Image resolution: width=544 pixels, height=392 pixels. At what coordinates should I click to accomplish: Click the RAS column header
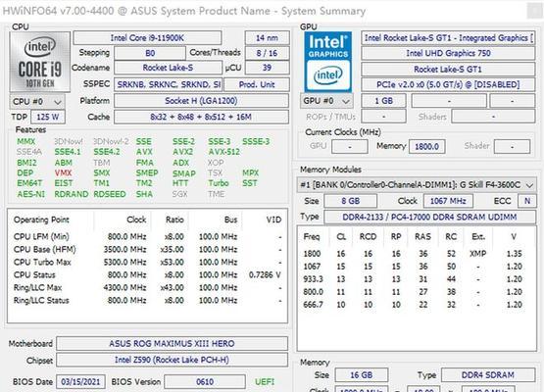coord(422,236)
